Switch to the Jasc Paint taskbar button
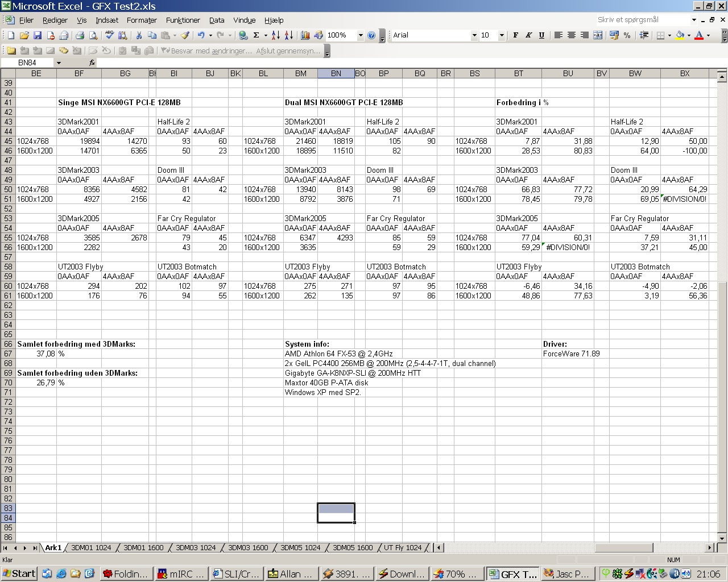Screen dimensions: 728x582 pyautogui.click(x=567, y=574)
